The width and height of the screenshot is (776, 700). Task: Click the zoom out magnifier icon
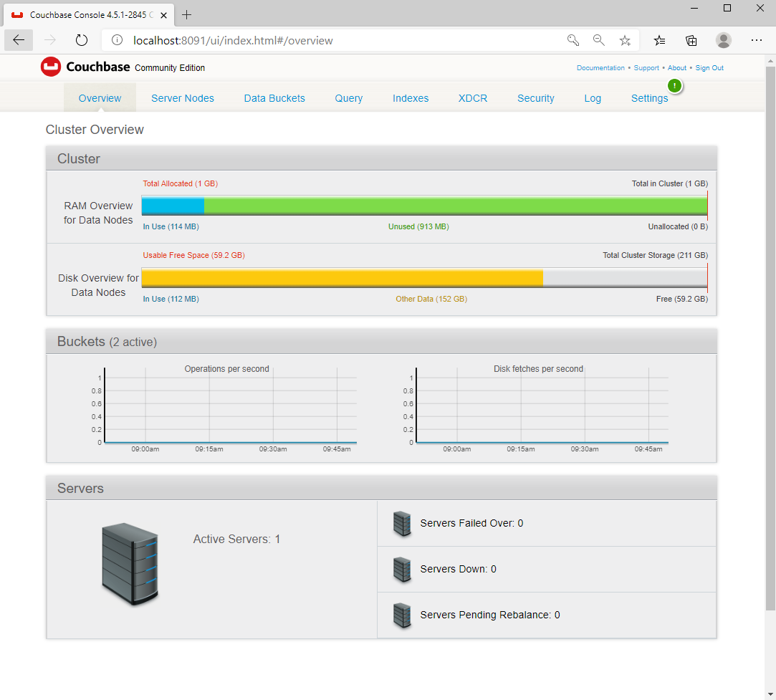coord(599,40)
